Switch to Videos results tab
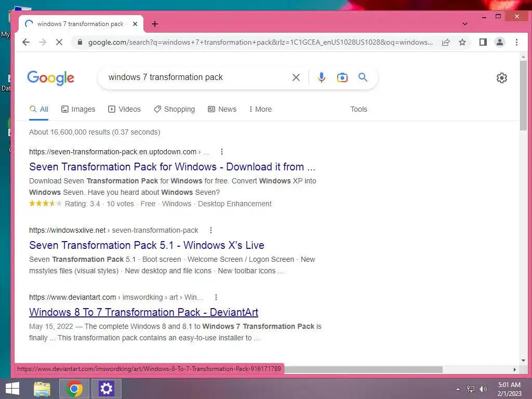This screenshot has width=532, height=399. click(x=124, y=109)
